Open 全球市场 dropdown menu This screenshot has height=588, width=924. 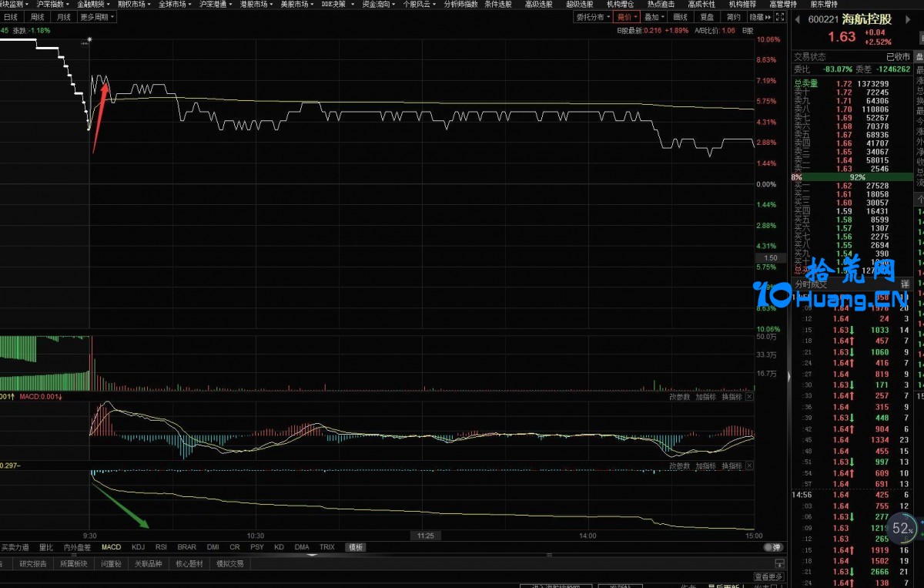[x=175, y=4]
